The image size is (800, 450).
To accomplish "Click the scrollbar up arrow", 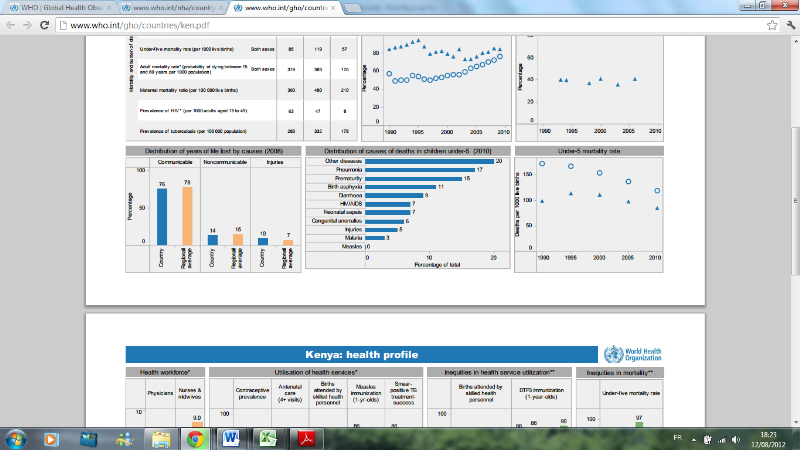I will click(x=795, y=40).
